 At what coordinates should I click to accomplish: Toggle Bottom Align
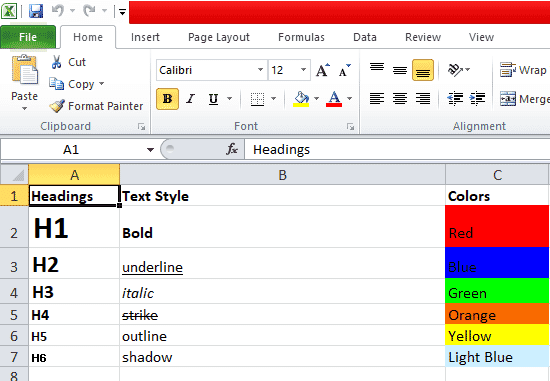(423, 70)
